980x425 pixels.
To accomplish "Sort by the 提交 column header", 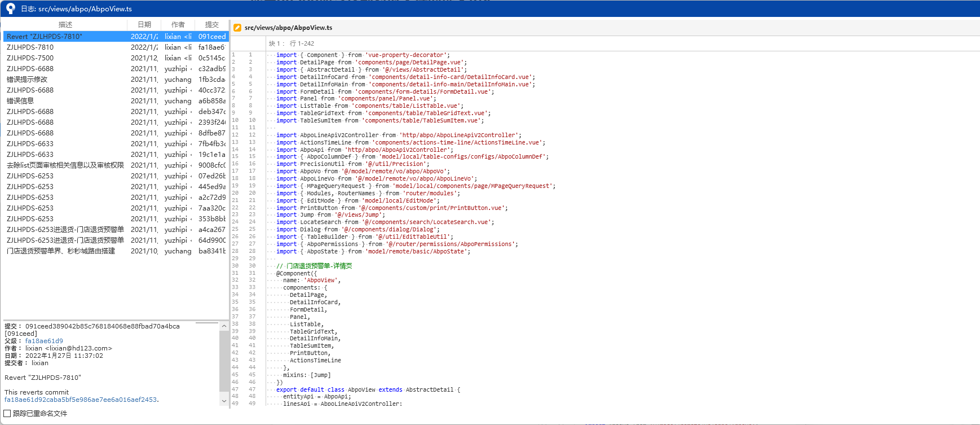I will tap(211, 25).
